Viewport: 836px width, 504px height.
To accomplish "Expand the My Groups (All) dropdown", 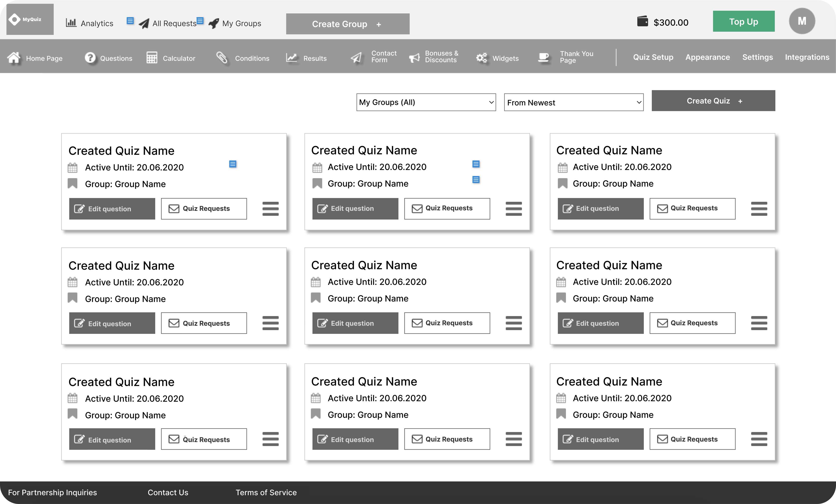I will coord(426,102).
